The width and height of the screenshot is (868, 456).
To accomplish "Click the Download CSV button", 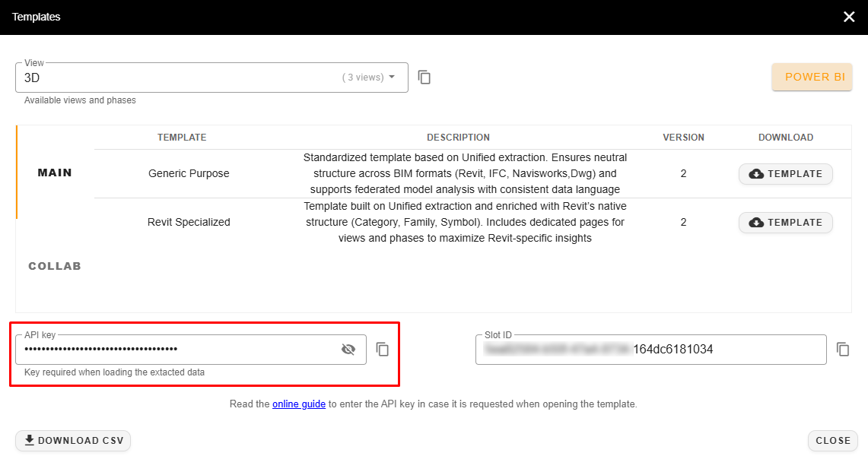I will pos(73,441).
